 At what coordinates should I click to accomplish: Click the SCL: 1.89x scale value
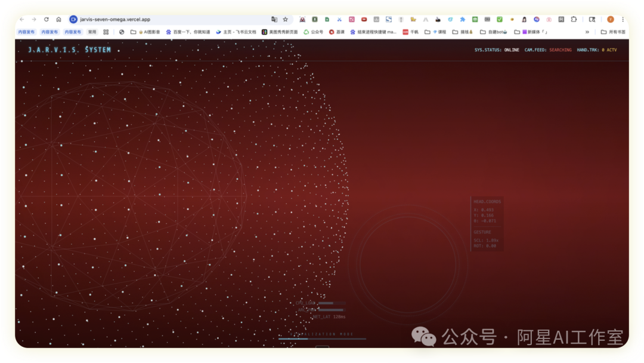click(486, 241)
